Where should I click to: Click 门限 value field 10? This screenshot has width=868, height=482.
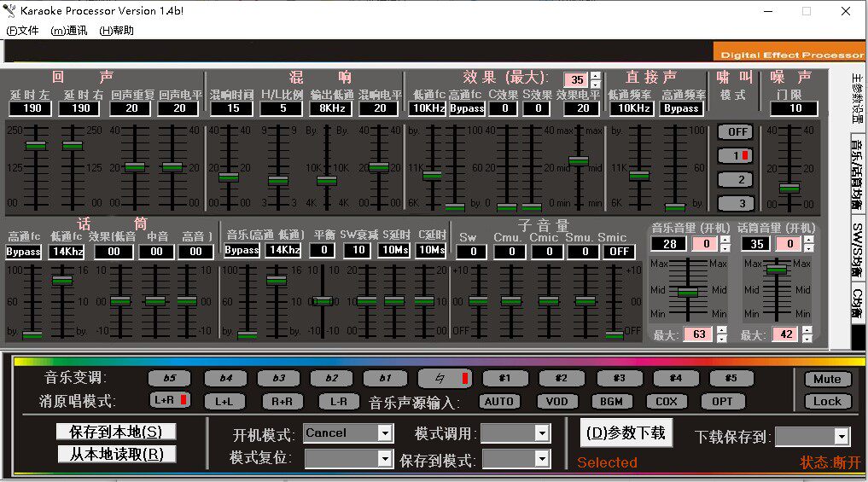pos(794,108)
